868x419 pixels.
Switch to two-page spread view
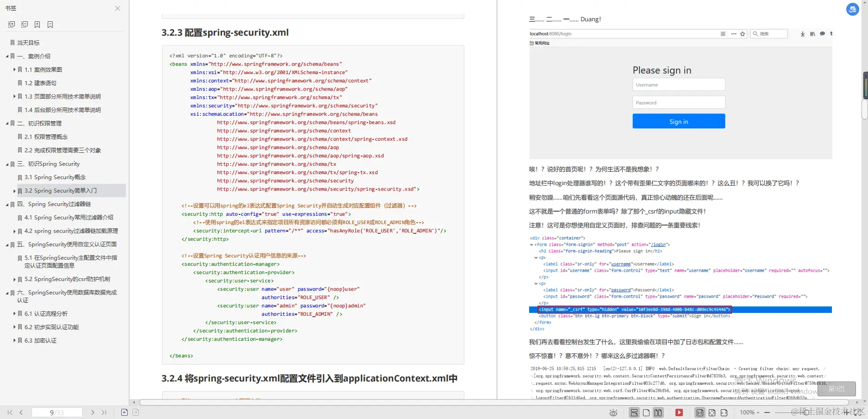click(658, 413)
